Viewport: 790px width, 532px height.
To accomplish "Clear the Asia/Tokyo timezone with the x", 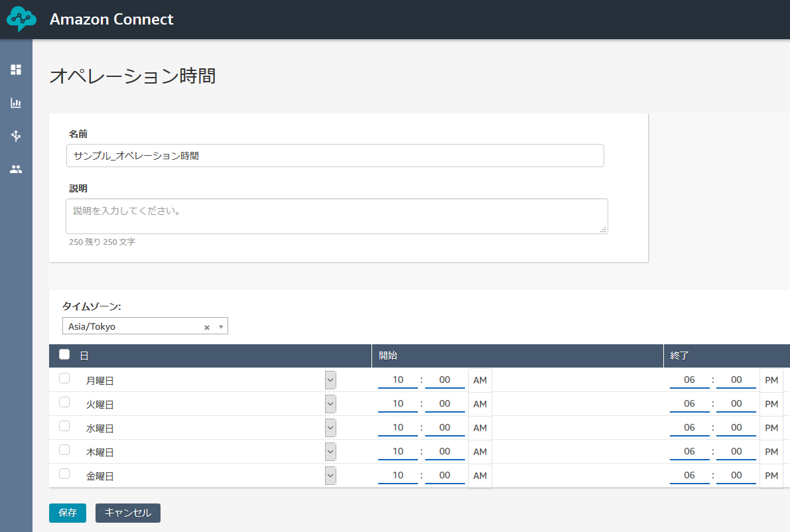I will [206, 327].
